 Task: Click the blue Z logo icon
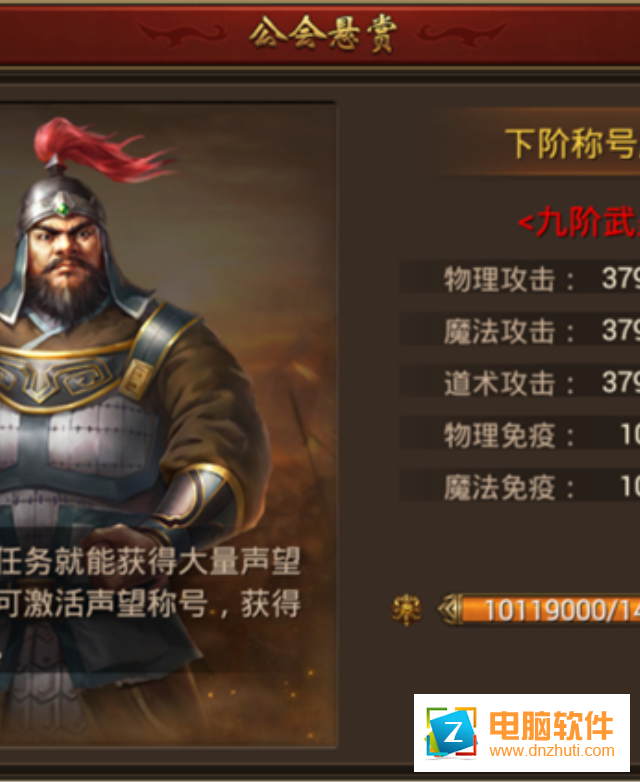pos(451,733)
